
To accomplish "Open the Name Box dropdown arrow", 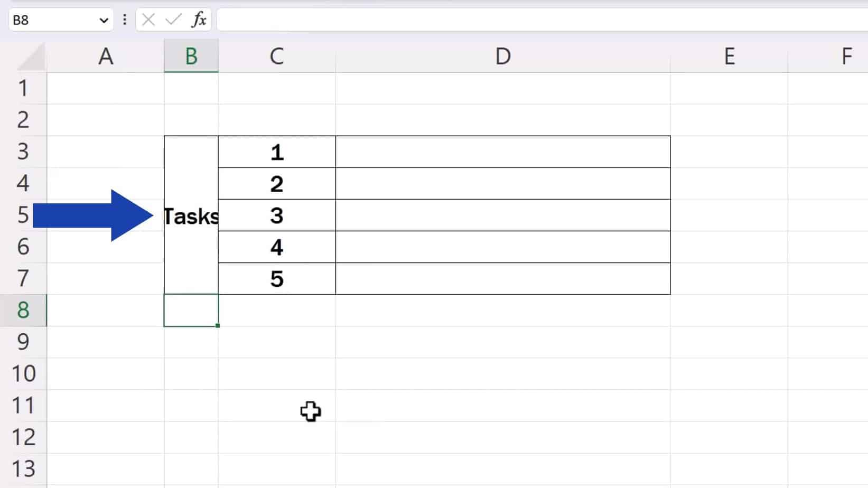I will click(104, 20).
